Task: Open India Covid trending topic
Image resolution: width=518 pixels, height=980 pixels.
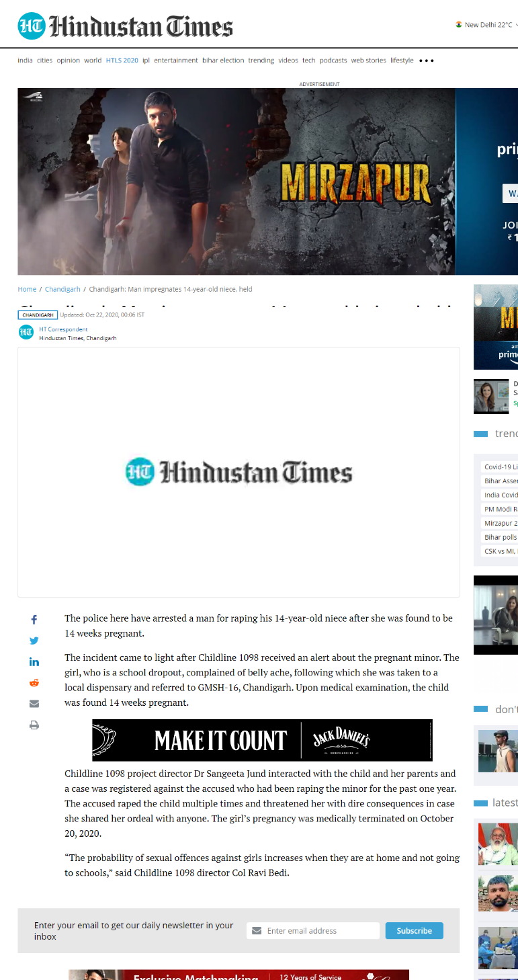Action: [x=501, y=495]
